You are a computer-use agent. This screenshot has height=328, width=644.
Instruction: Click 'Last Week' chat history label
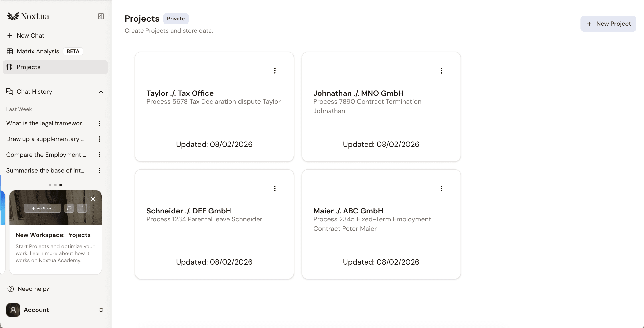click(19, 109)
